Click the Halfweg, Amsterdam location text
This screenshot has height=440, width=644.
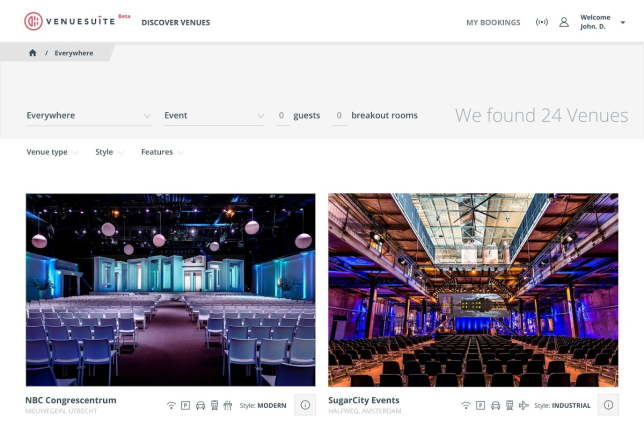pos(365,411)
